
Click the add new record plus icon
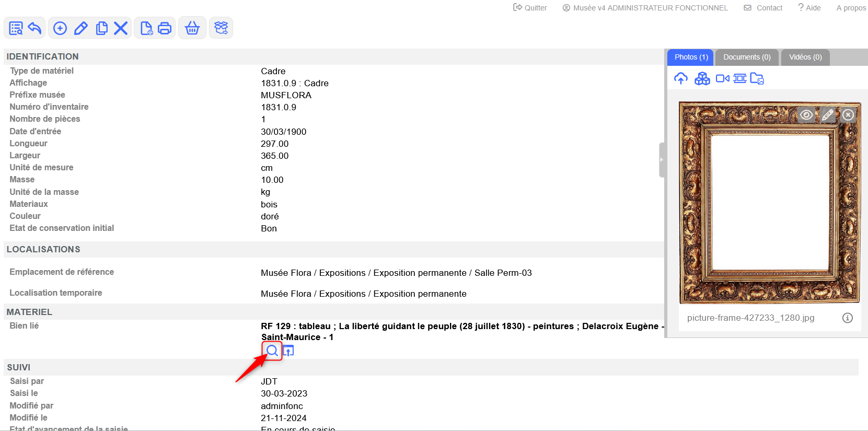point(60,28)
